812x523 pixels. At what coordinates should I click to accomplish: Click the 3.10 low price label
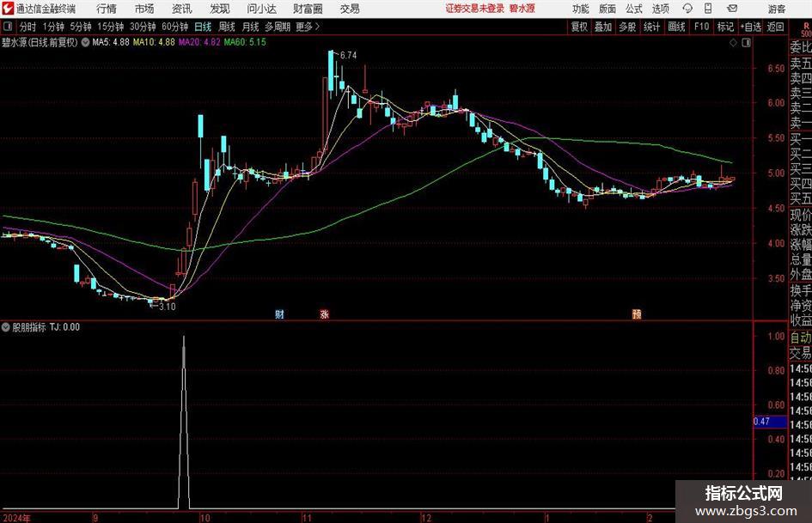point(168,307)
